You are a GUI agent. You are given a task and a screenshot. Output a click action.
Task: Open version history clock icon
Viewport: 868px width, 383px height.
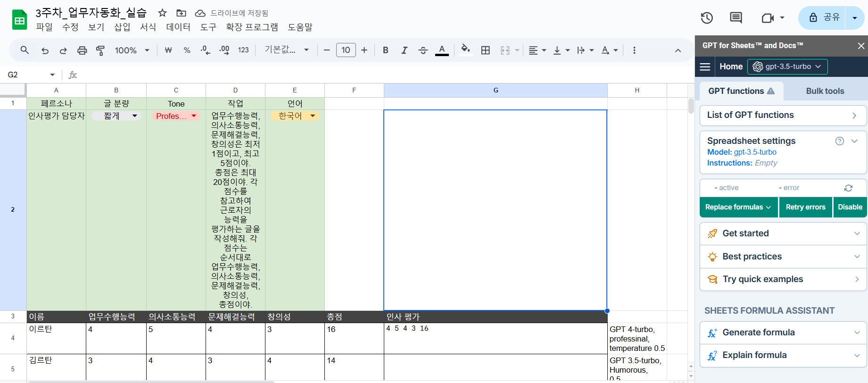[x=706, y=18]
